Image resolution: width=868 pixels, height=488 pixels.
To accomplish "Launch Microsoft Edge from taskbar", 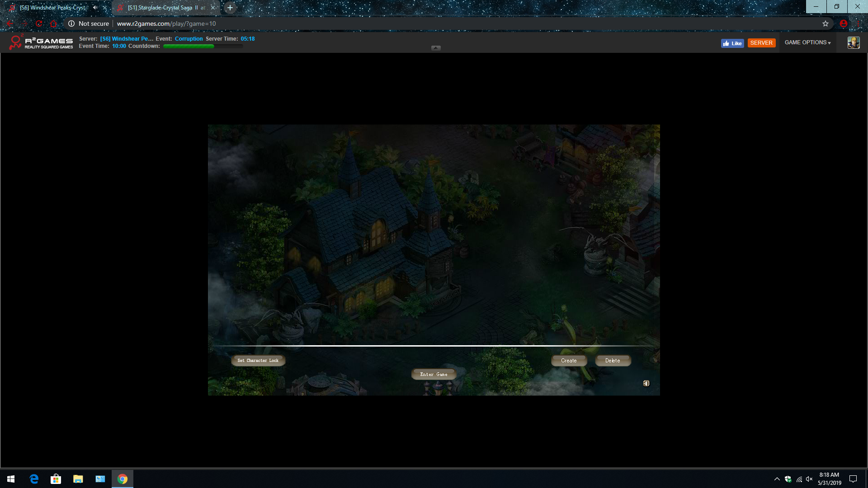I will click(34, 479).
